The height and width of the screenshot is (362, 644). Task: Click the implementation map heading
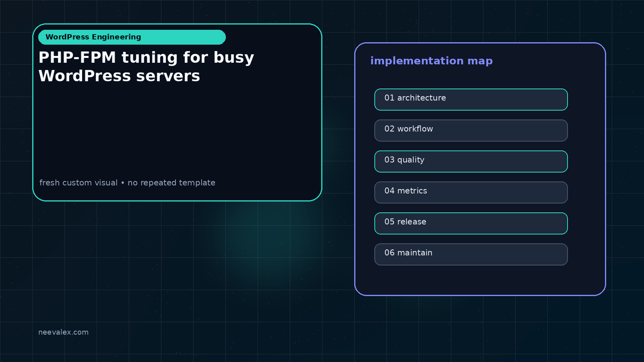(x=431, y=61)
